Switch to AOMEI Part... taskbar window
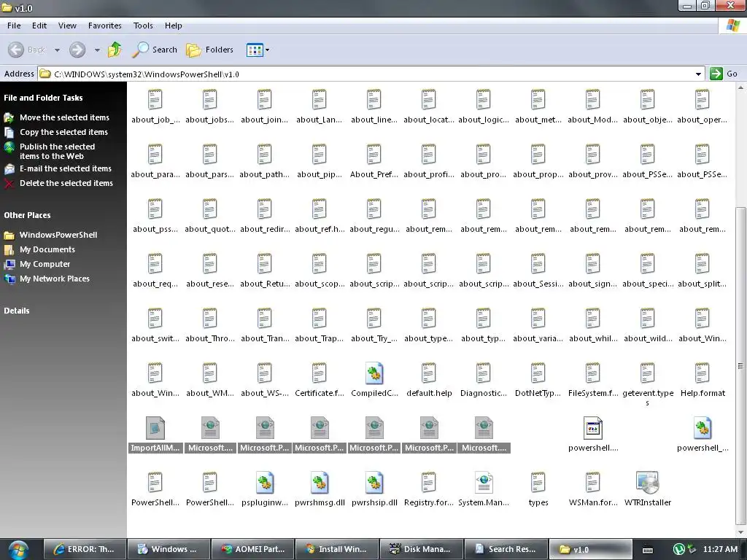 tap(252, 549)
